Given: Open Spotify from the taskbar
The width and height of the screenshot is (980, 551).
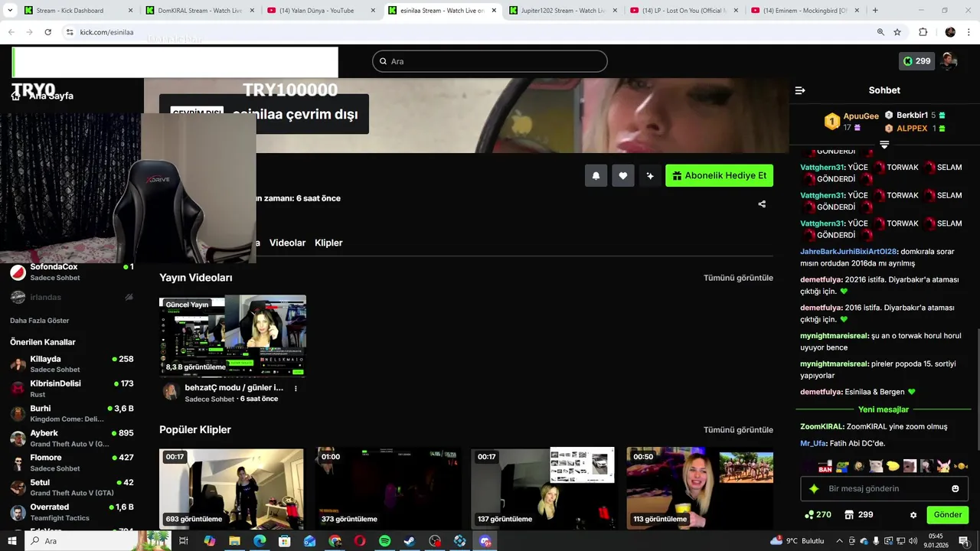Looking at the screenshot, I should click(x=384, y=541).
